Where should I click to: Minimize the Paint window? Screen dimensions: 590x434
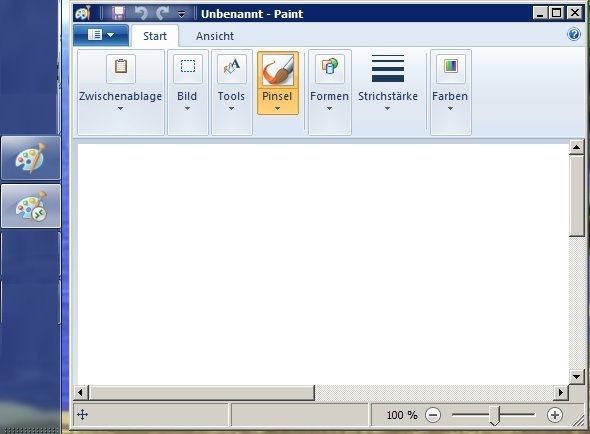(540, 13)
